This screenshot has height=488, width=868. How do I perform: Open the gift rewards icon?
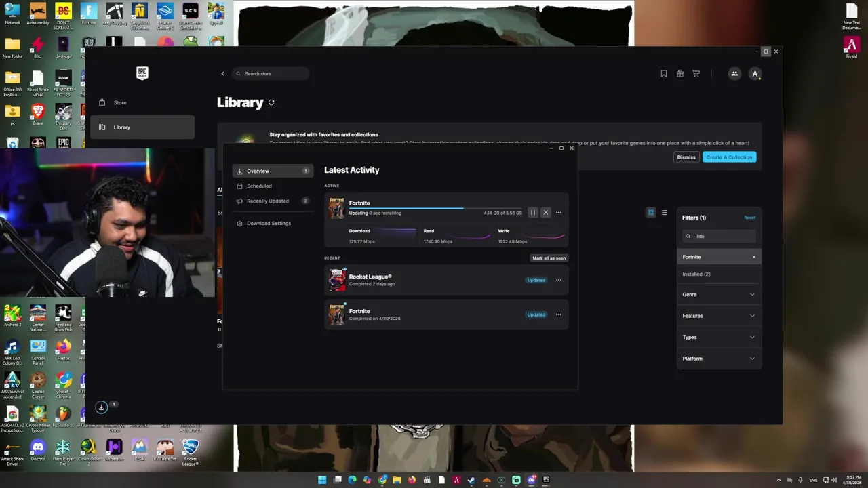[x=680, y=74]
